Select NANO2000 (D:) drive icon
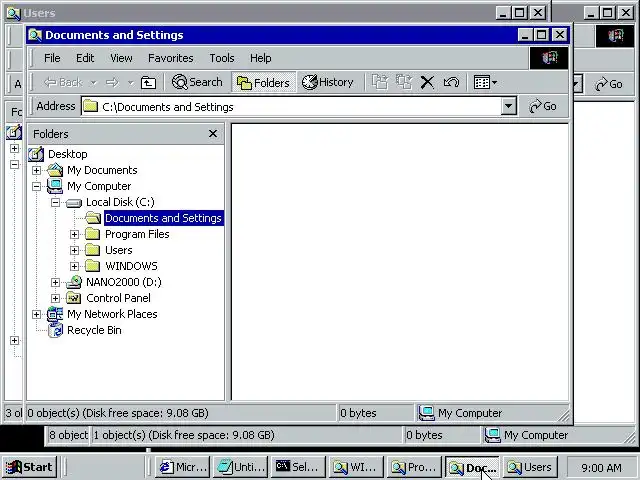Viewport: 640px width, 480px height. (74, 282)
